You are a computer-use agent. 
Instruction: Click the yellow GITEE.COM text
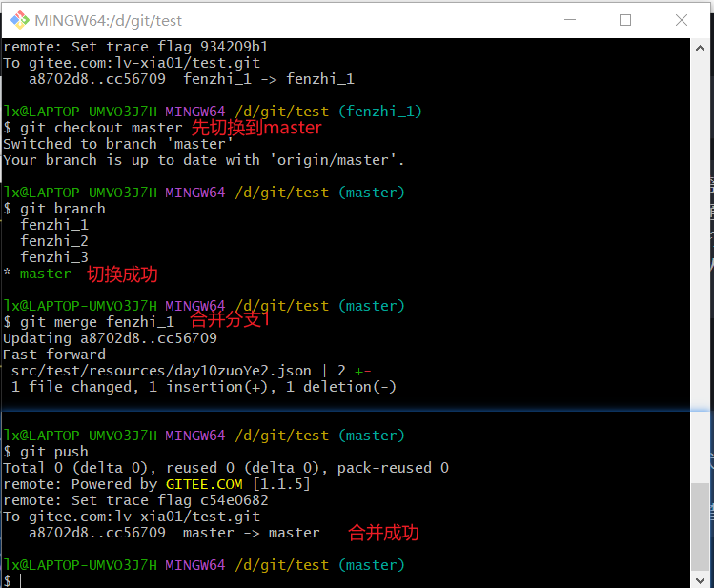tap(204, 484)
